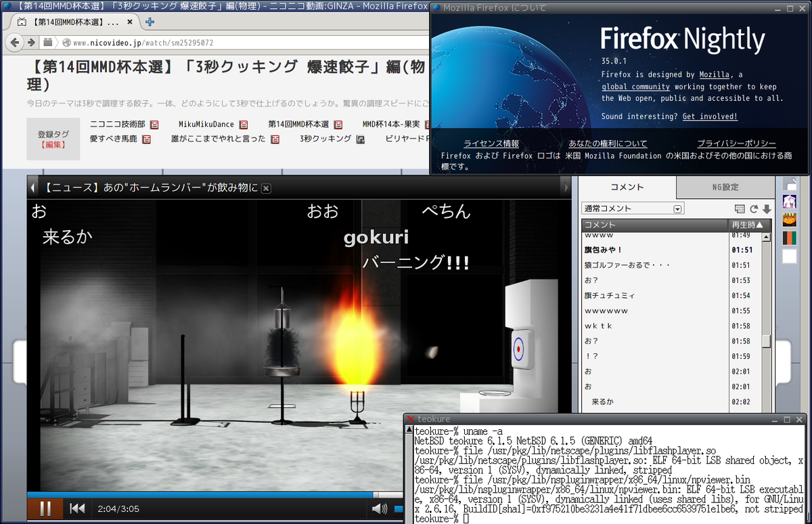Click gray dictionary icon beside 3秒クッキング
This screenshot has height=524, width=812.
click(361, 139)
